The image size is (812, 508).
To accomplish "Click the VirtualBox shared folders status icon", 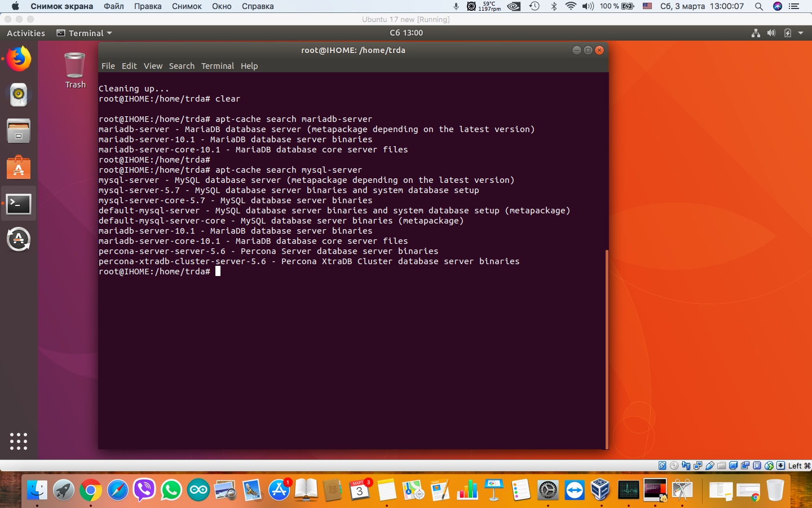I will [721, 466].
